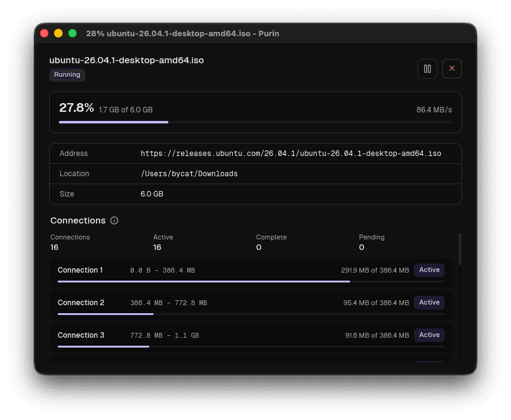Image resolution: width=511 pixels, height=420 pixels.
Task: Click the Connection 3 progress bar
Action: click(x=251, y=347)
